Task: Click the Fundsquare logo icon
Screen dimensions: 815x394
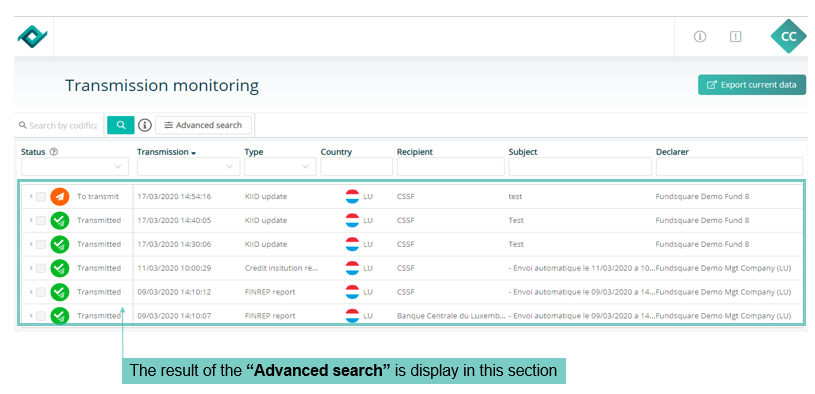Action: (32, 36)
